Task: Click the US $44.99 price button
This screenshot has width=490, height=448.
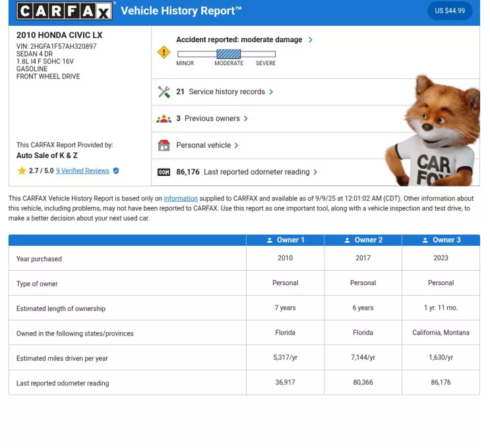Action: [450, 11]
